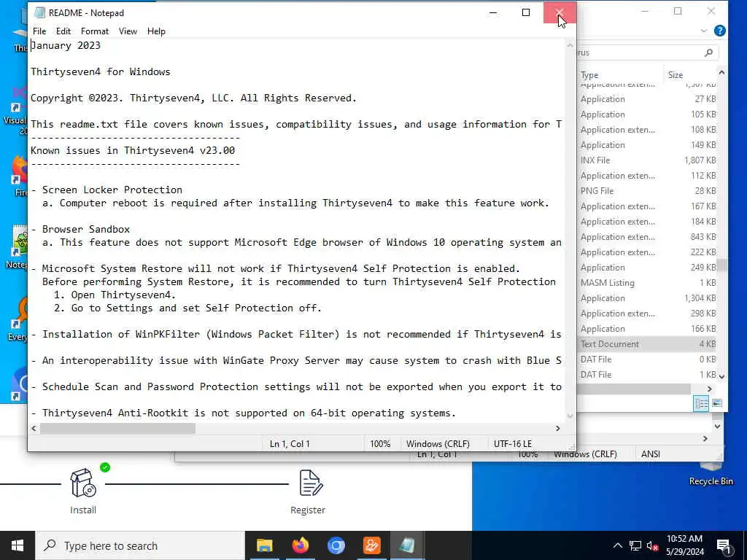
Task: Select the INX File row in Explorer
Action: click(647, 160)
